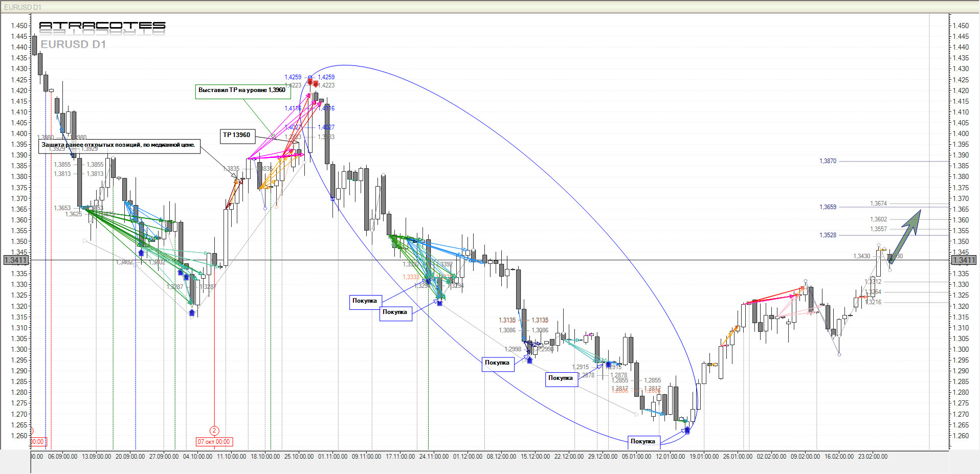980x474 pixels.
Task: Click date label 04.10:00.00 on time axis
Action: pyautogui.click(x=197, y=457)
